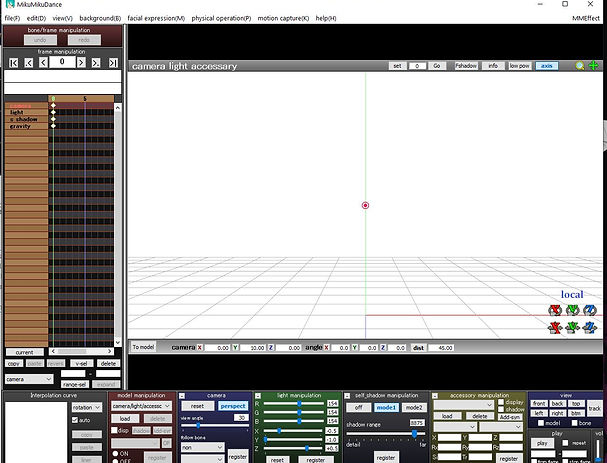Open the view(V) menu
The image size is (607, 463).
point(63,18)
